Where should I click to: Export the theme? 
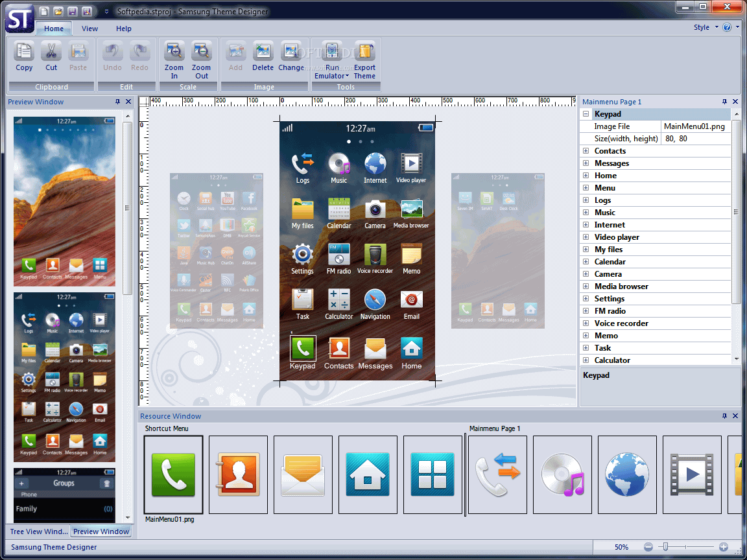[x=364, y=60]
